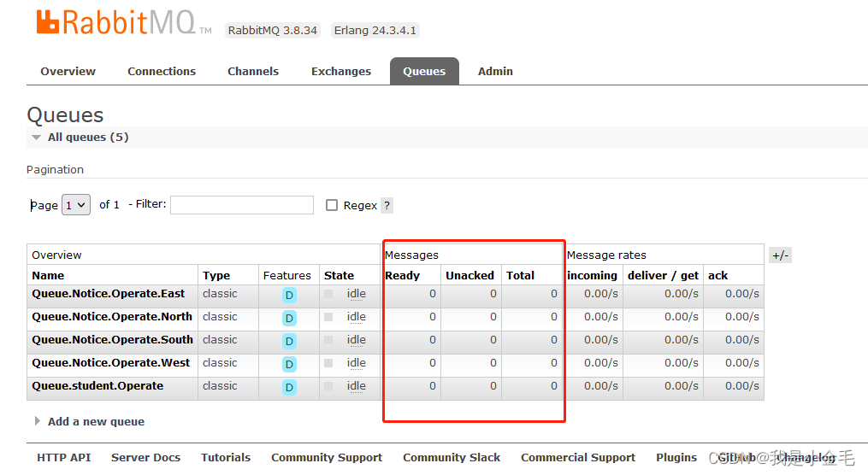Image resolution: width=868 pixels, height=475 pixels.
Task: Open the Queue.Notice.Operate.East queue
Action: pos(109,294)
